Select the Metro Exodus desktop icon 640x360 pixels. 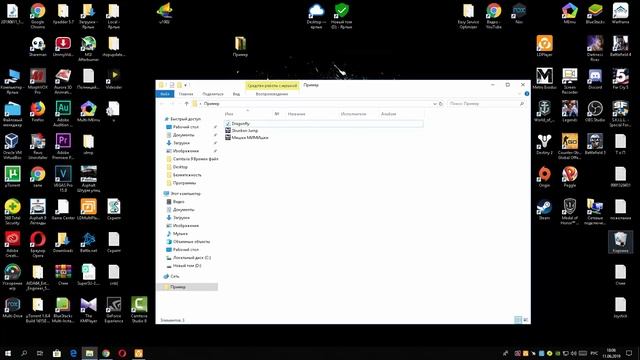(544, 79)
